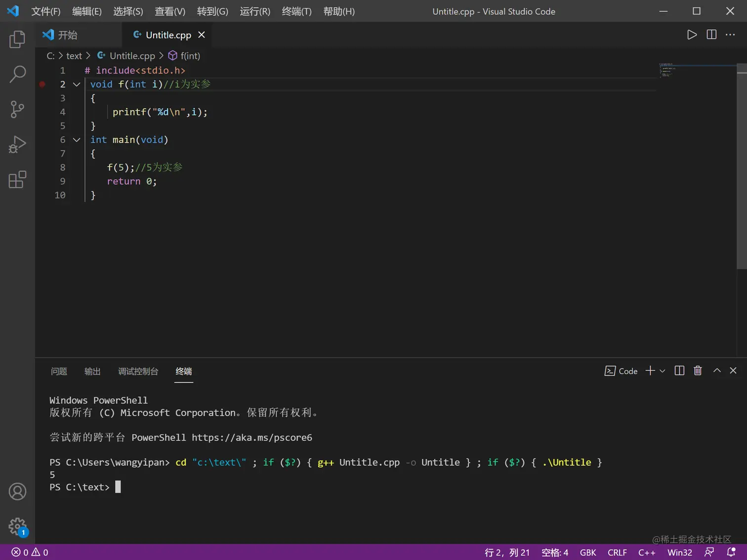
Task: Switch to the 调试控制台 panel tab
Action: point(138,371)
